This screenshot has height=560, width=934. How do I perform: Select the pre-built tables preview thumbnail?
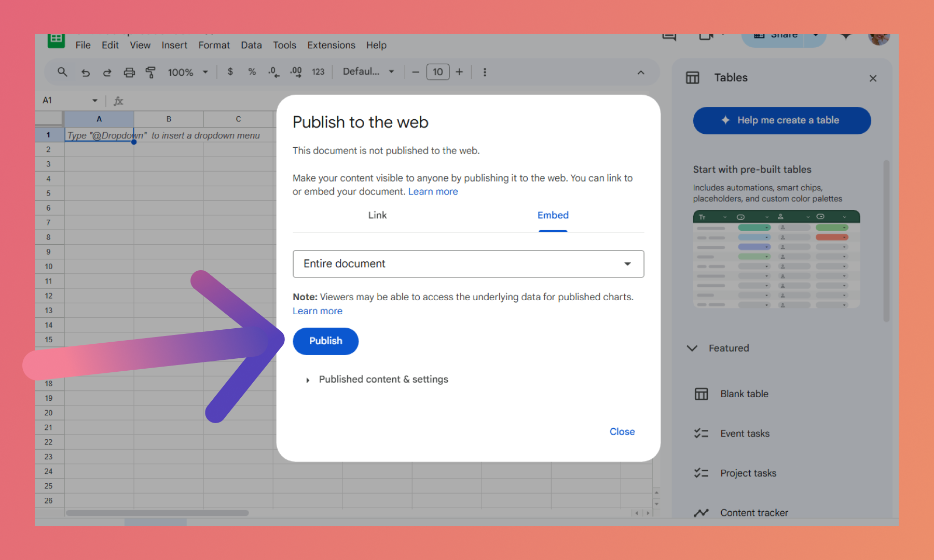(776, 259)
